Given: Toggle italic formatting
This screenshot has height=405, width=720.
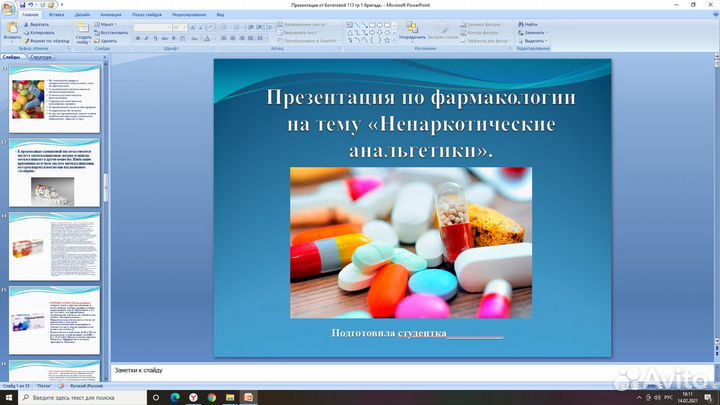Looking at the screenshot, I should click(x=146, y=39).
